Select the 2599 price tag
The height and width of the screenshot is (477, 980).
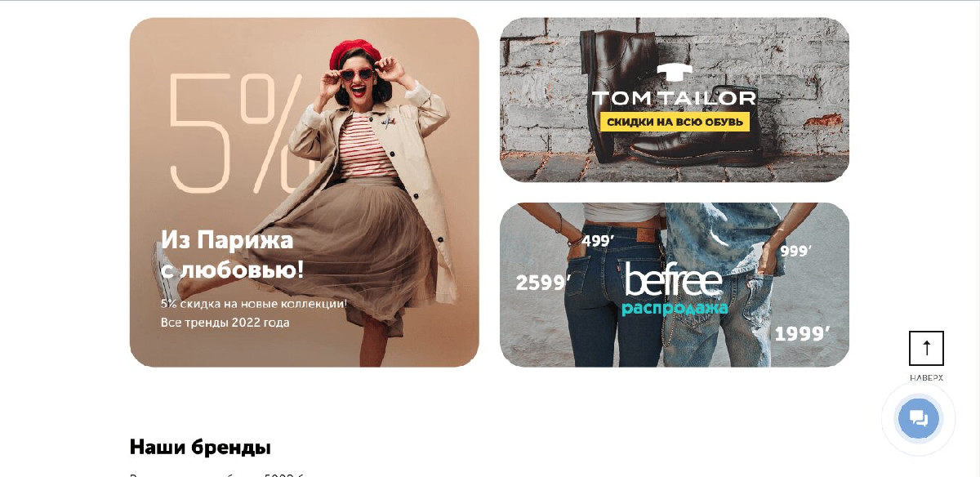point(543,283)
